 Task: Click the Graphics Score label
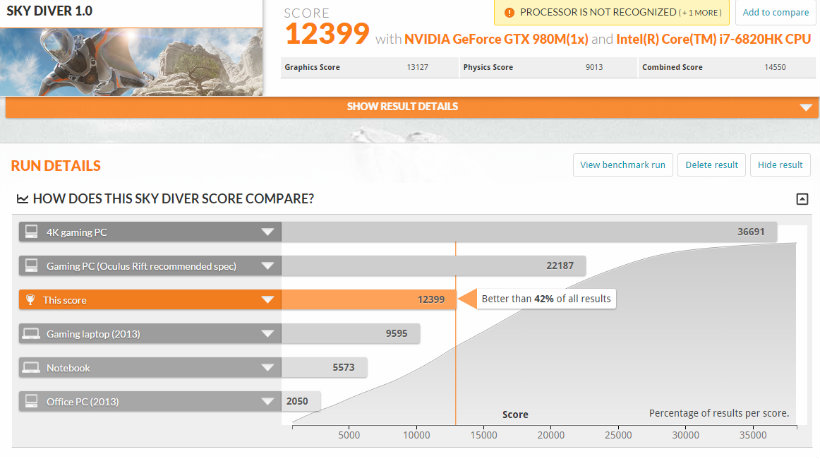pyautogui.click(x=312, y=67)
